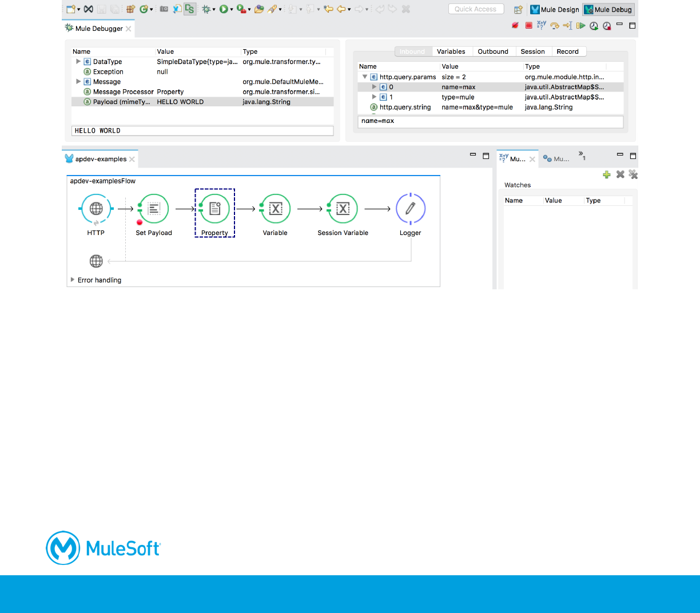
Task: Click the infinity-shaped toolbar icon
Action: [88, 9]
